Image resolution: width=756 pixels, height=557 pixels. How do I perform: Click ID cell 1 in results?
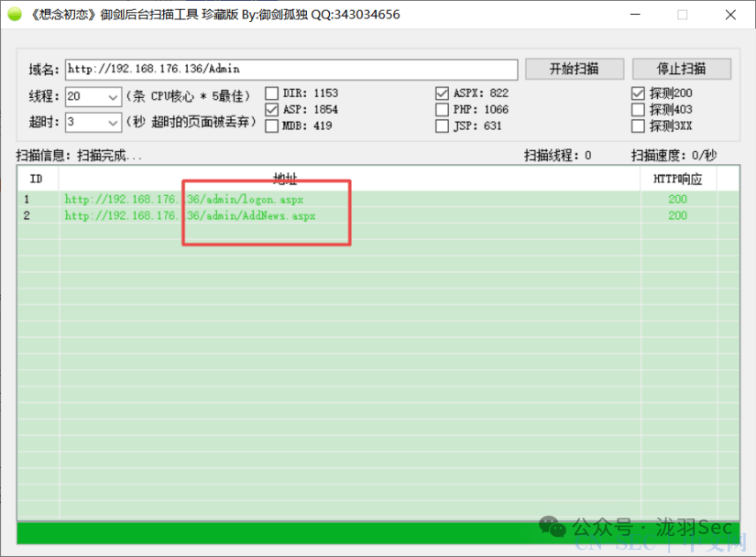[27, 199]
